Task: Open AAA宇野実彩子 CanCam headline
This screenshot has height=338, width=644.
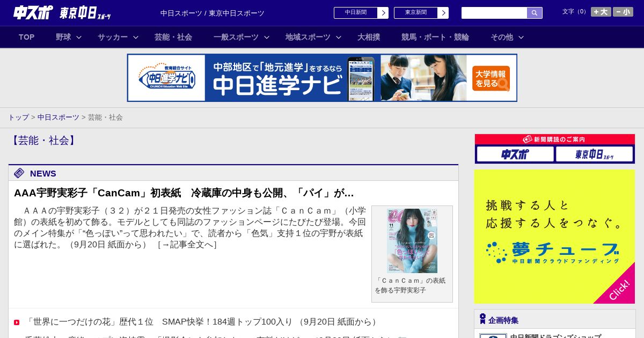Action: [184, 193]
